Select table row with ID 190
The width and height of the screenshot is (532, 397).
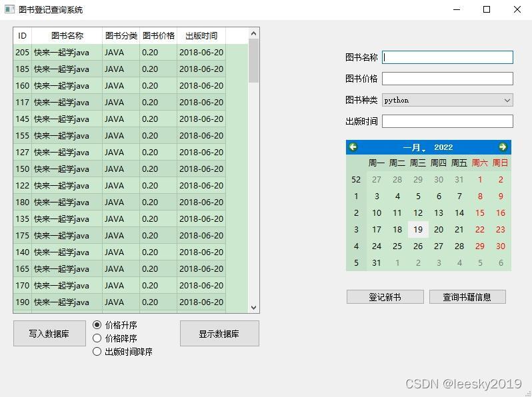119,302
